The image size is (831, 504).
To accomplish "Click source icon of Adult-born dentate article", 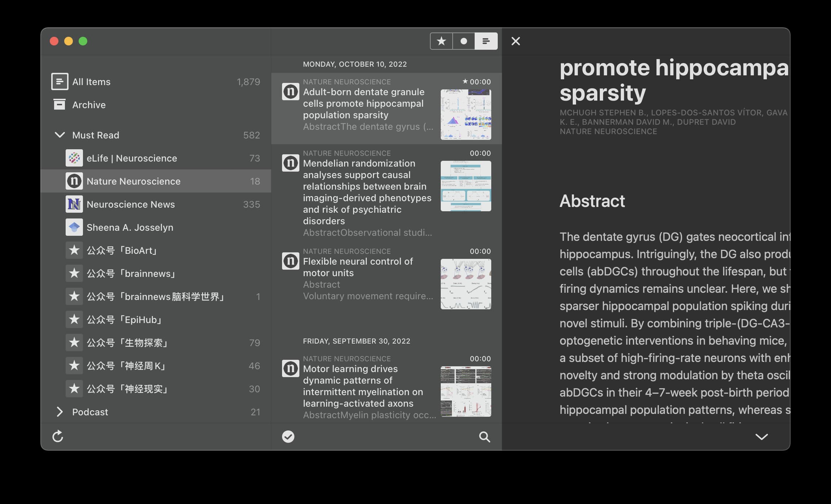I will 290,92.
